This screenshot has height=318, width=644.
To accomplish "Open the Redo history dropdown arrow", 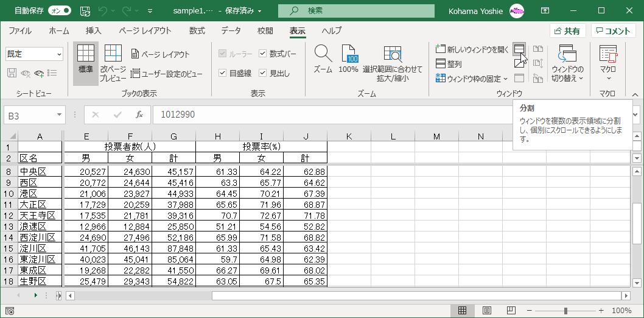I will 137,11.
